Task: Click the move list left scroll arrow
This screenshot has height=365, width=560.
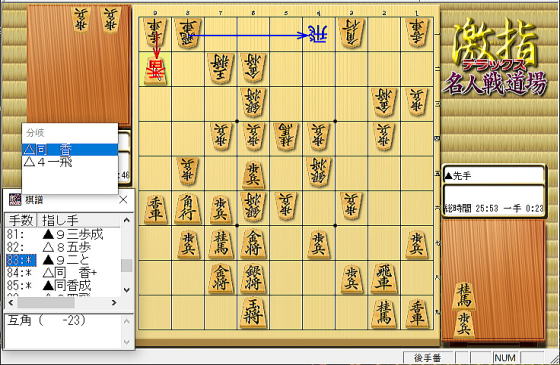Action: pyautogui.click(x=11, y=303)
